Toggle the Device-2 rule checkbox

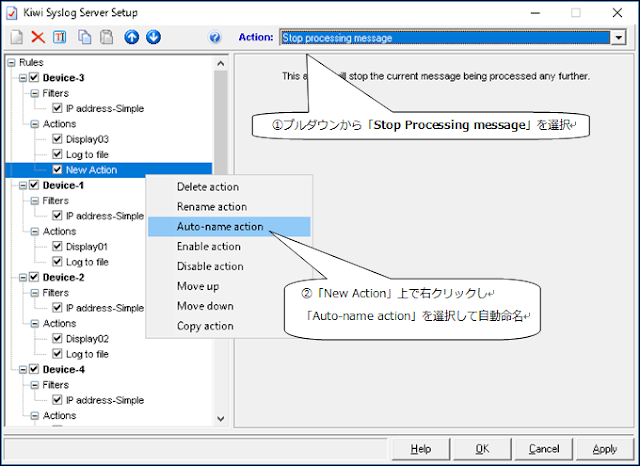tap(34, 277)
